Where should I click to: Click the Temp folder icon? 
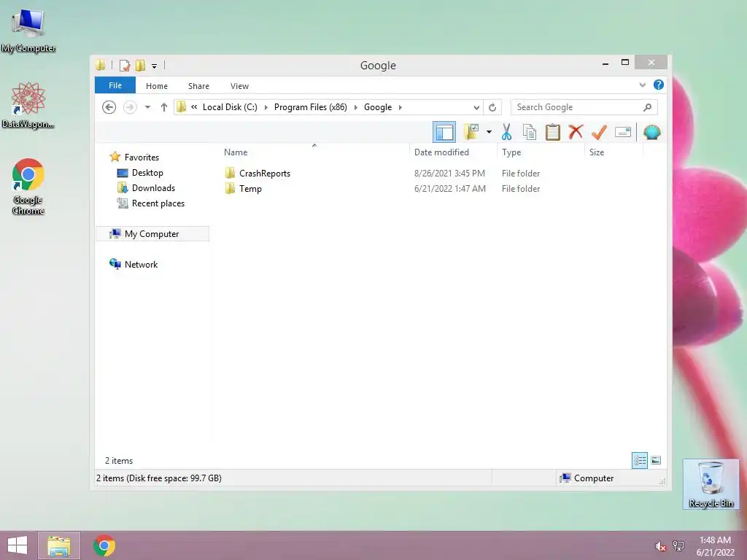[230, 188]
